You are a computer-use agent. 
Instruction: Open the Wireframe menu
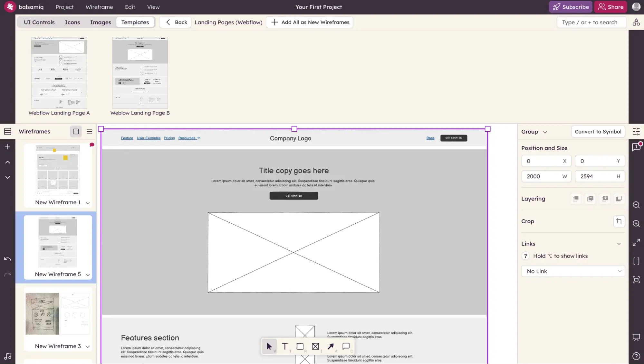(x=99, y=7)
